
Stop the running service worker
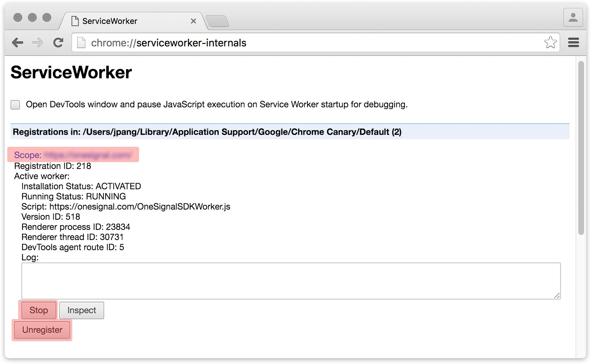point(38,310)
